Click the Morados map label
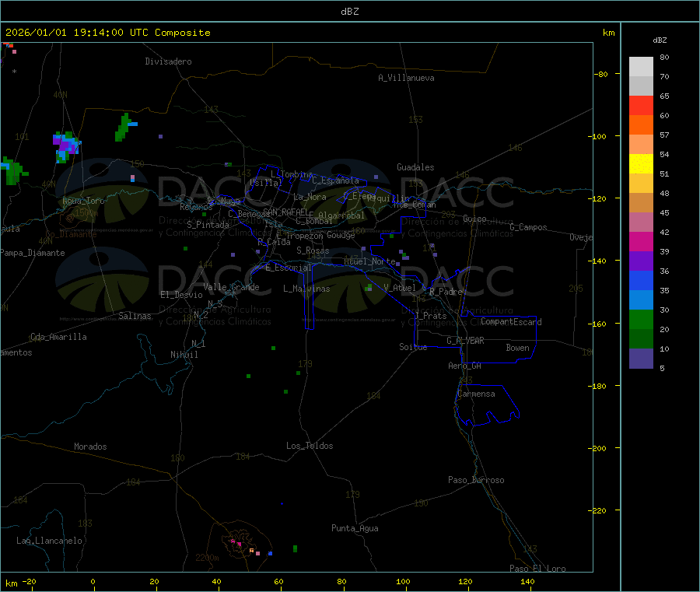This screenshot has height=592, width=700. pyautogui.click(x=90, y=447)
